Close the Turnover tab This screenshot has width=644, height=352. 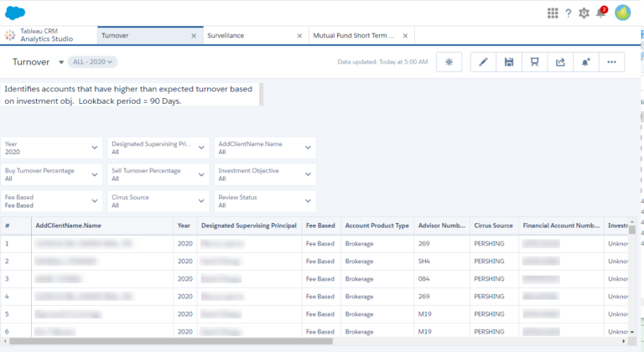tap(194, 36)
